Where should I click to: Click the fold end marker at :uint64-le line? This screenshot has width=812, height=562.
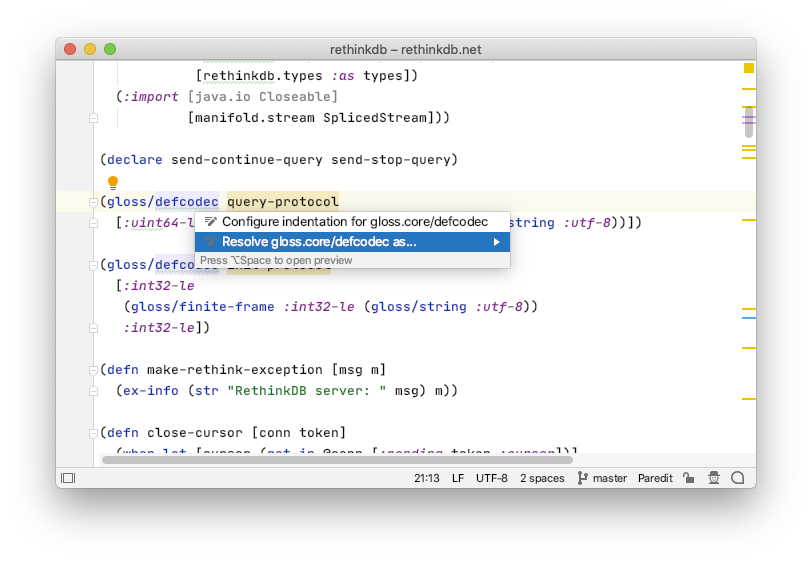pyautogui.click(x=93, y=223)
